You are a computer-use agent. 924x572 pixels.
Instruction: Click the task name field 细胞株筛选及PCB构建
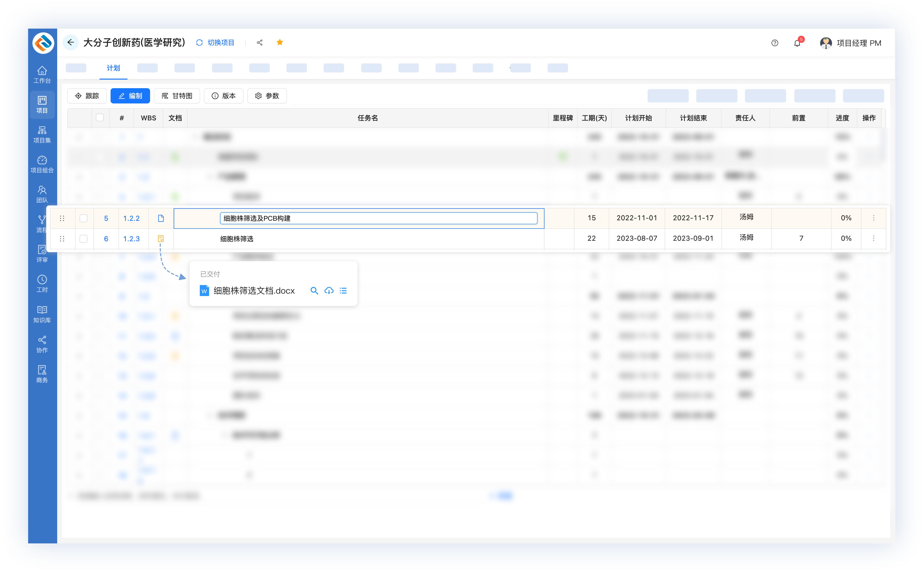click(378, 218)
